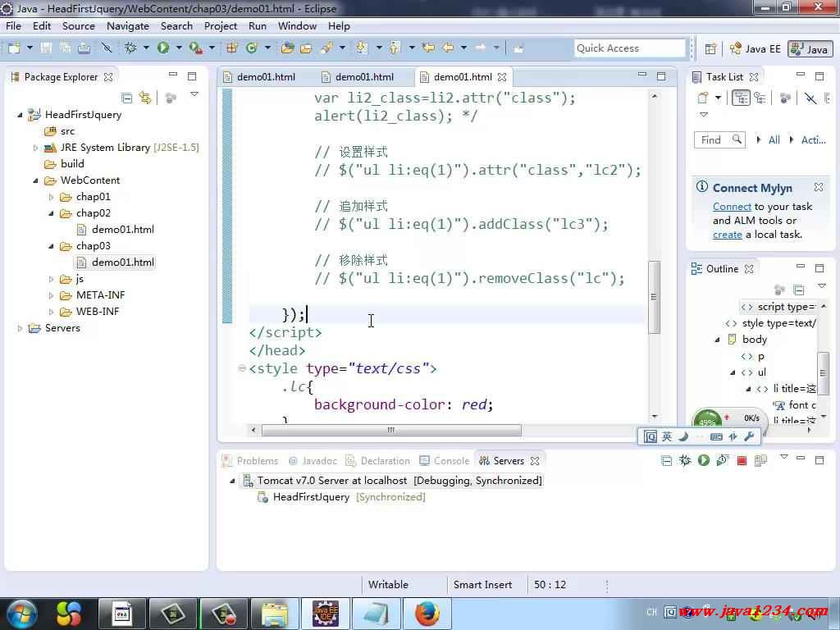Screen dimensions: 840x630
Task: Click the Outline vertical scrollbar thumb
Action: [x=823, y=373]
